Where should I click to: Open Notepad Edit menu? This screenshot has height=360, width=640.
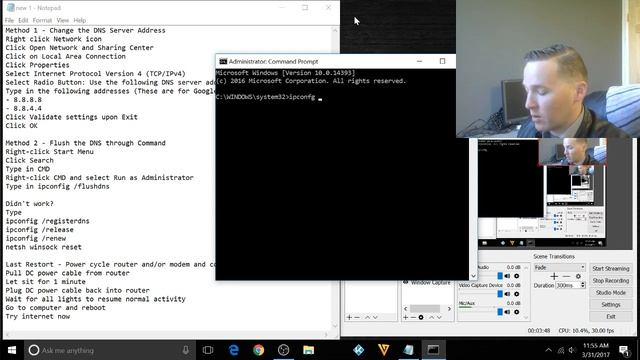click(x=23, y=20)
